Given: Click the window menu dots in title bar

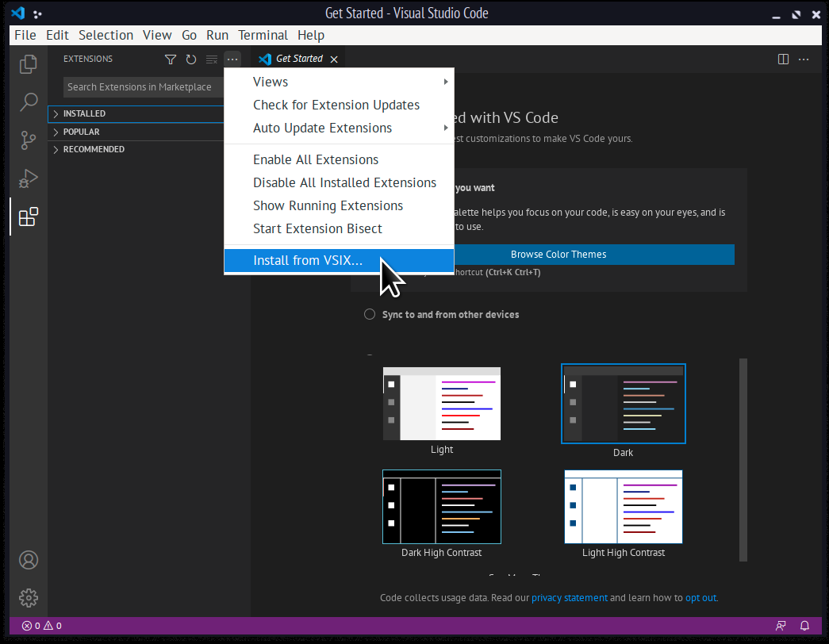Looking at the screenshot, I should (37, 13).
